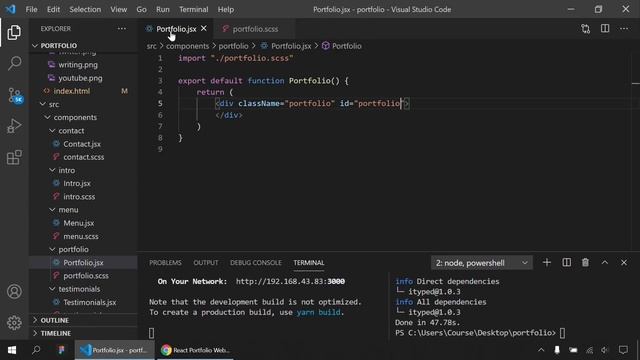This screenshot has height=360, width=640.
Task: Open the Selection menu
Action: 85,9
